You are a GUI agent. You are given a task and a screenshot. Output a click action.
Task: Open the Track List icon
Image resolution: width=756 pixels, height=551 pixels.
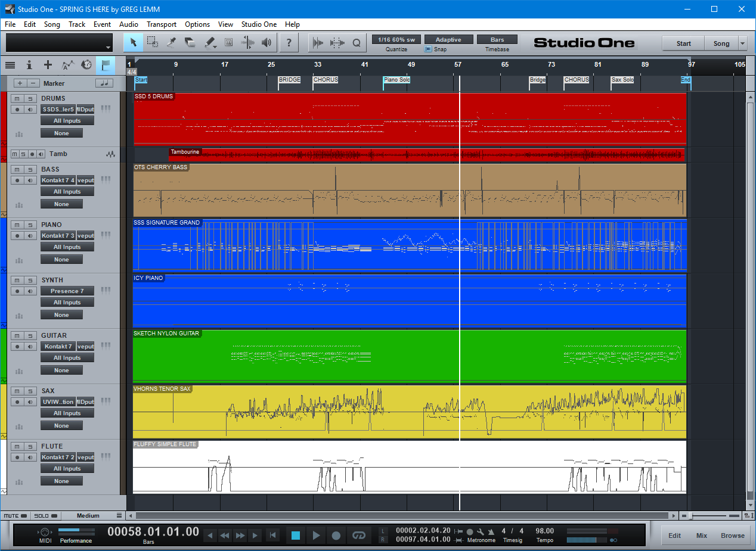click(x=10, y=65)
